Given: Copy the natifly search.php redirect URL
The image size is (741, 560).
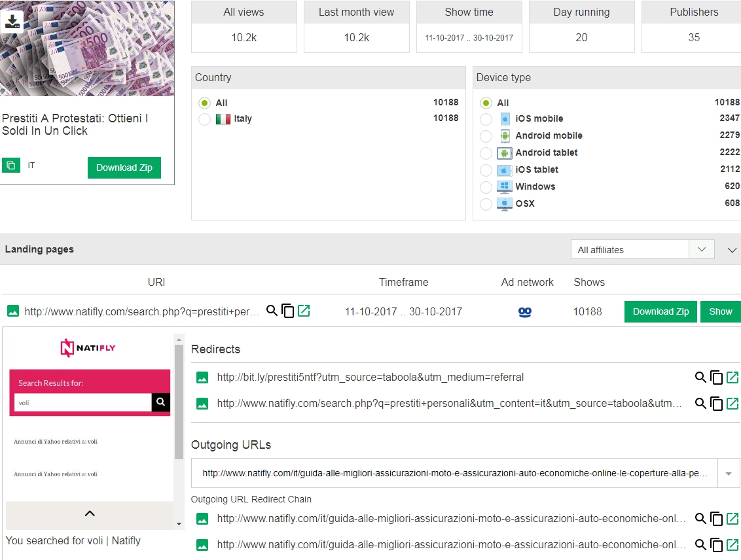Looking at the screenshot, I should [x=716, y=404].
